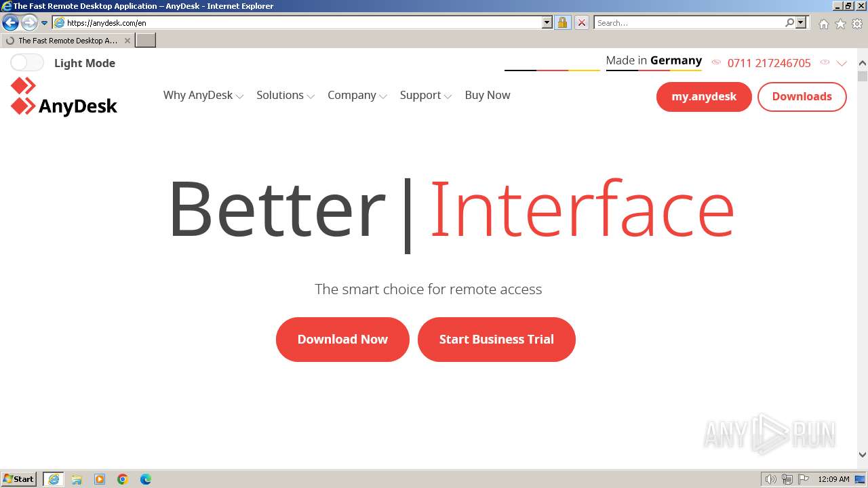Select The Fast Remote Desktop tab
Image resolution: width=868 pixels, height=488 pixels.
67,41
